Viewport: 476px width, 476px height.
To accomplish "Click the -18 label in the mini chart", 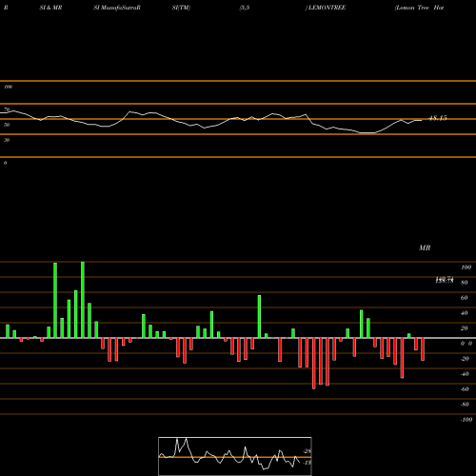I will [x=307, y=463].
